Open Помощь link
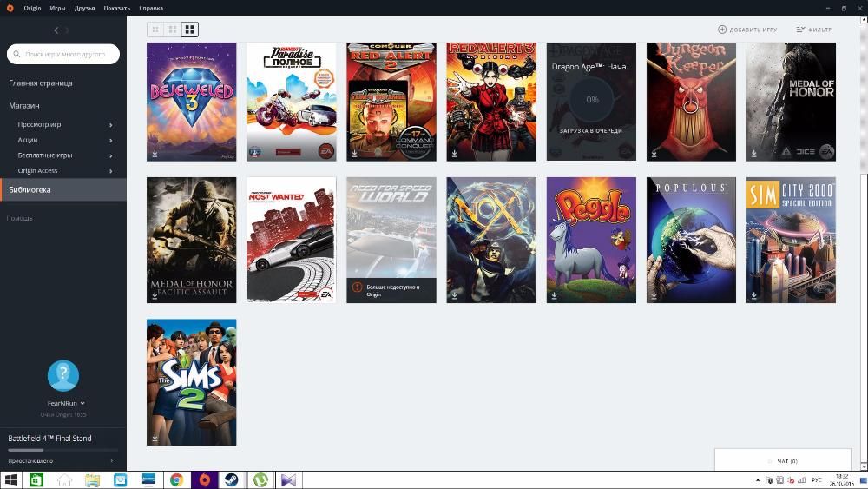Image resolution: width=868 pixels, height=489 pixels. tap(19, 218)
